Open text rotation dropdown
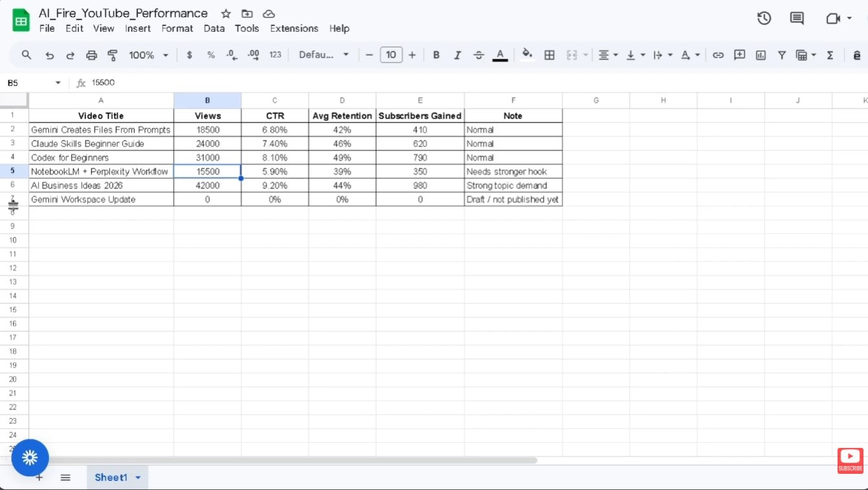This screenshot has height=490, width=868. 691,55
